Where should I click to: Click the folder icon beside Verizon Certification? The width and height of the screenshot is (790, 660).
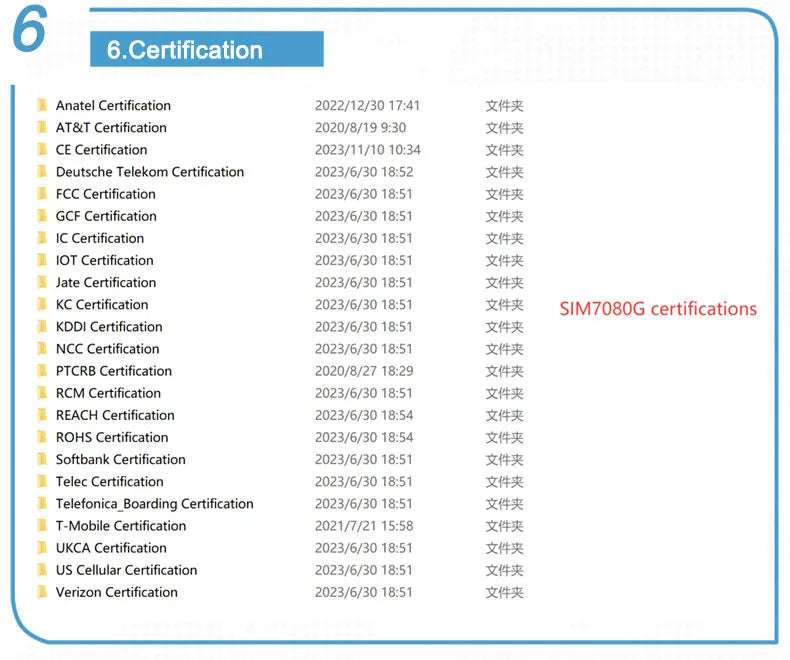point(42,592)
